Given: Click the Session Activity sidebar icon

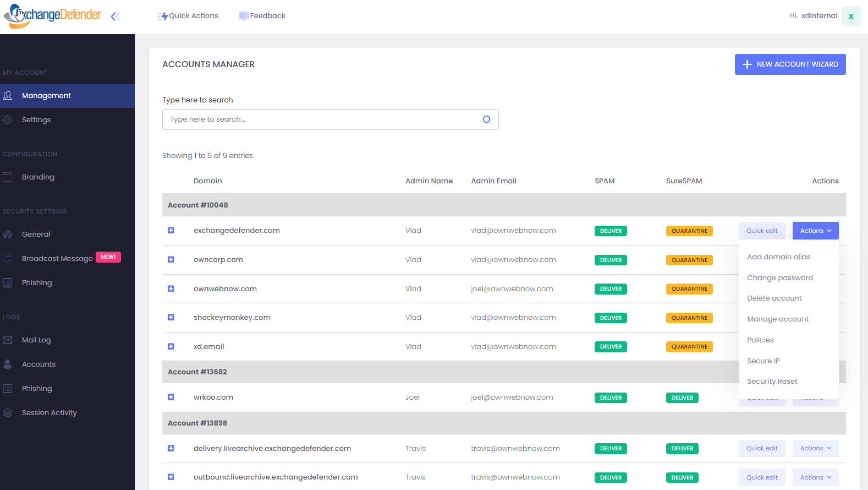Looking at the screenshot, I should [x=8, y=413].
